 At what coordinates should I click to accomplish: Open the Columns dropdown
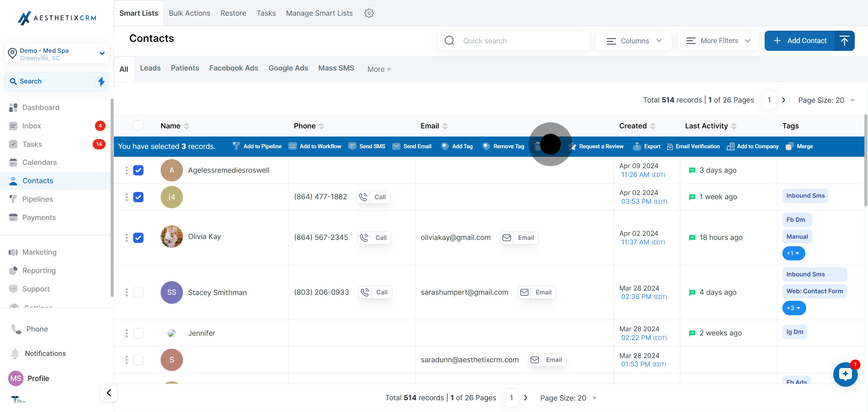coord(634,41)
